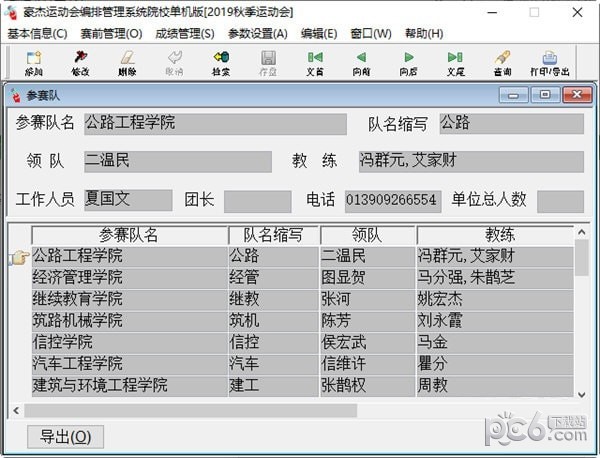Open the 赛前管理(O) menu
Viewport: 600px width, 458px height.
pyautogui.click(x=111, y=34)
